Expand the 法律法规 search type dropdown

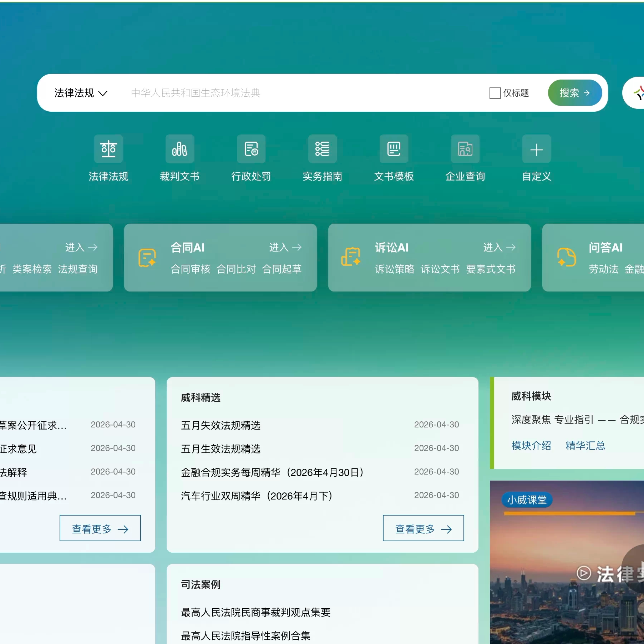click(x=81, y=93)
